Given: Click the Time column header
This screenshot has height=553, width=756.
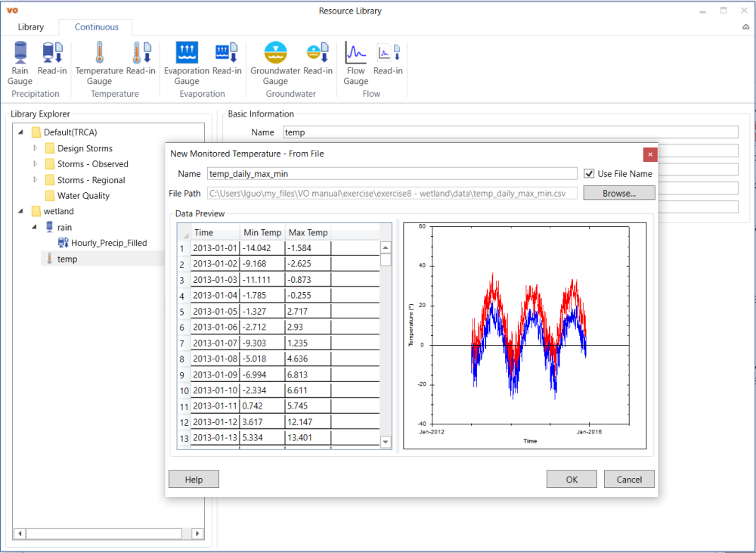Looking at the screenshot, I should point(215,232).
